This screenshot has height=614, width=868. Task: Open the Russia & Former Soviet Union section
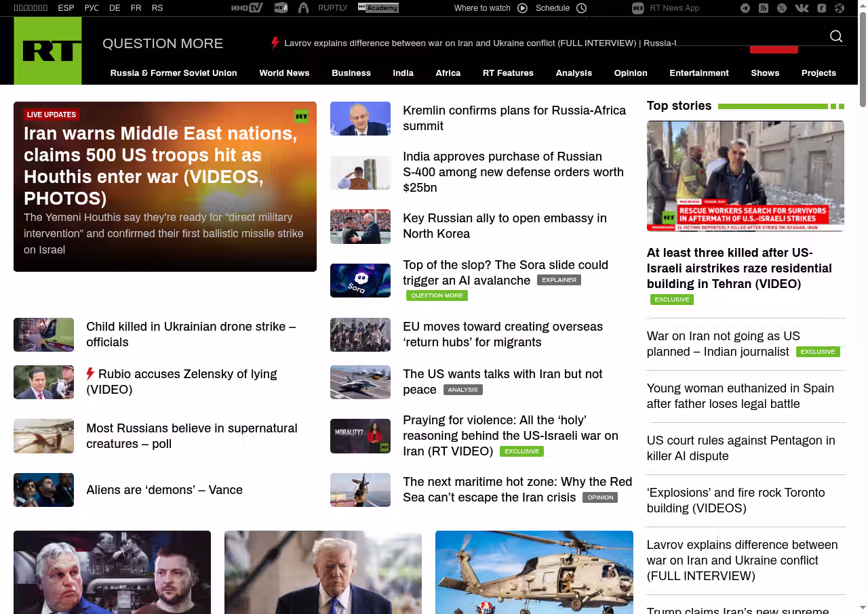[174, 73]
